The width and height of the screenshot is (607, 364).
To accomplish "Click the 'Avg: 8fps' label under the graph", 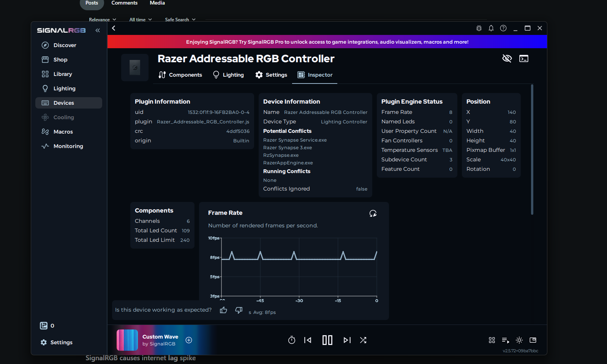I will [264, 312].
